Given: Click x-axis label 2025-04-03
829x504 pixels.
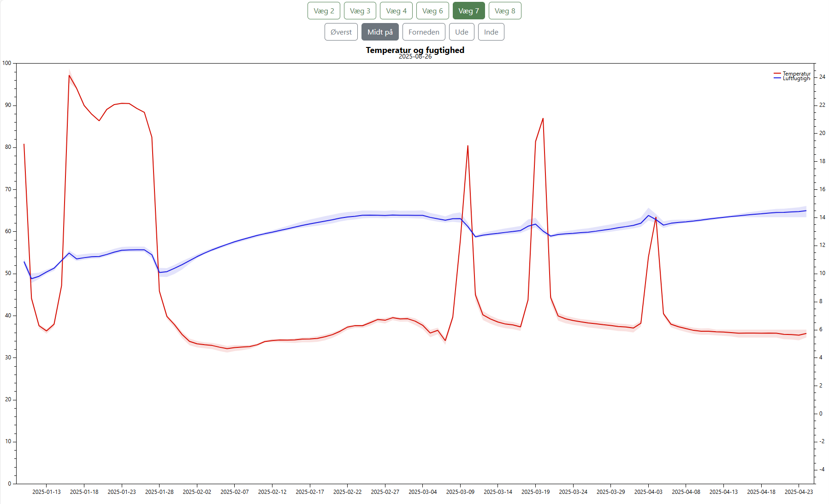Looking at the screenshot, I should click(x=648, y=492).
